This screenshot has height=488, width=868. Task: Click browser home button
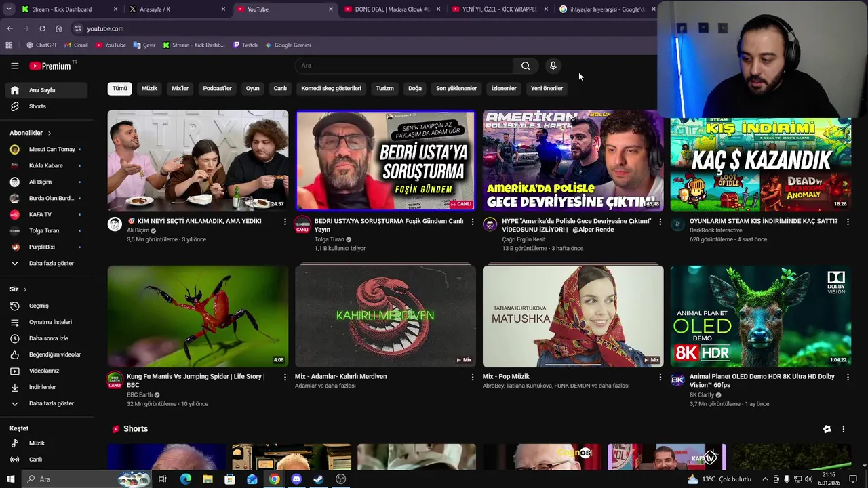tap(59, 28)
